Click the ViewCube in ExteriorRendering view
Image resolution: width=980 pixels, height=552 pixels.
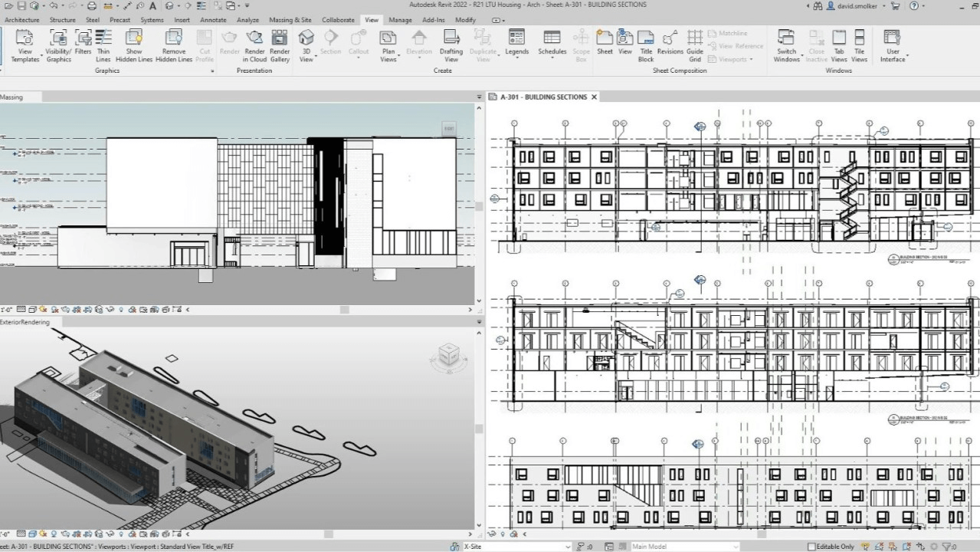point(448,355)
